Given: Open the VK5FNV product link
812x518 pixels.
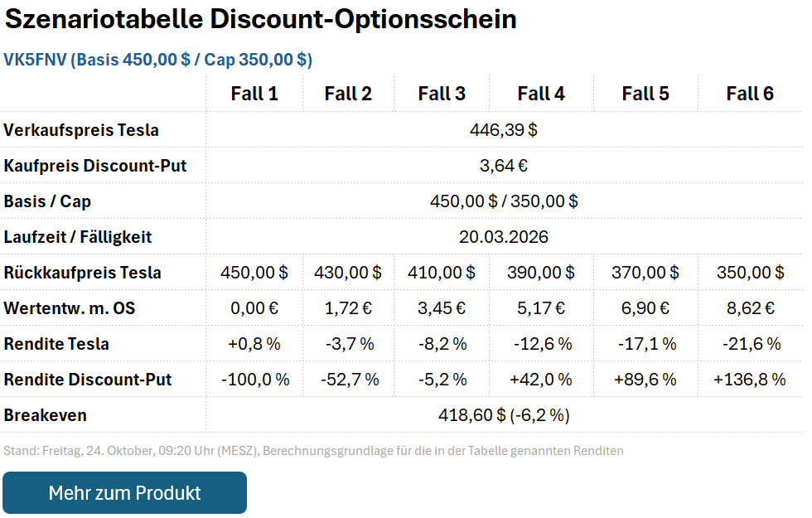Looking at the screenshot, I should coord(158,60).
